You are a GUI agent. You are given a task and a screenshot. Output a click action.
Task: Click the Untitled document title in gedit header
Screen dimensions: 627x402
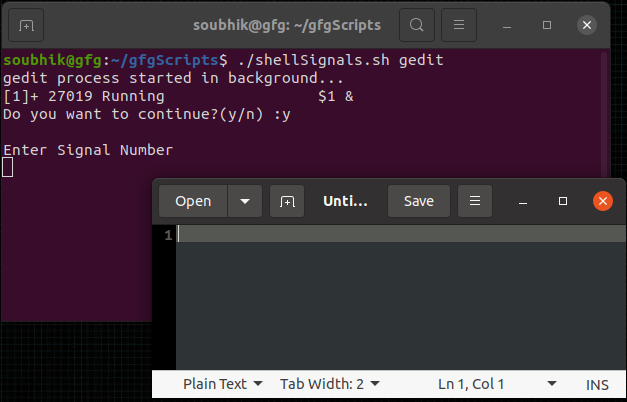pyautogui.click(x=345, y=201)
